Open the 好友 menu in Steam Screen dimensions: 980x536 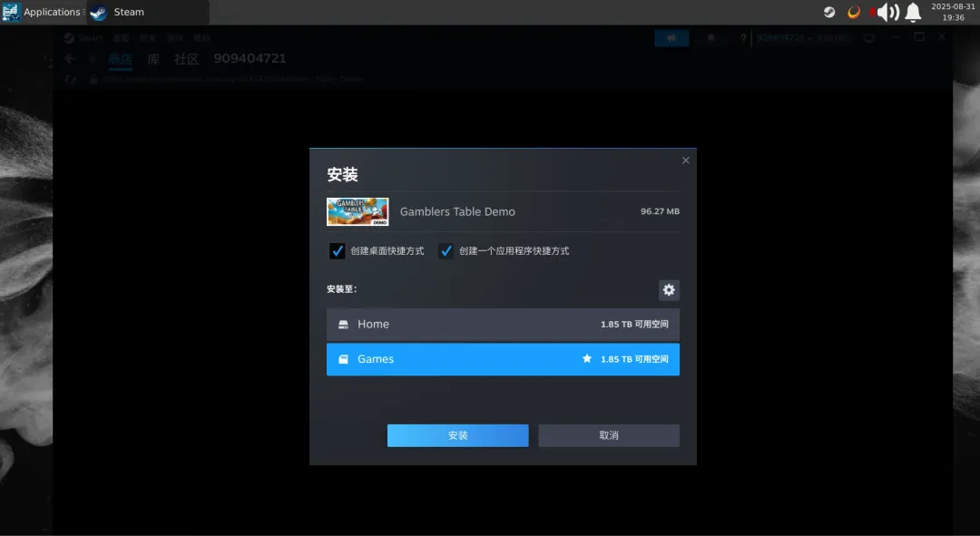tap(148, 37)
